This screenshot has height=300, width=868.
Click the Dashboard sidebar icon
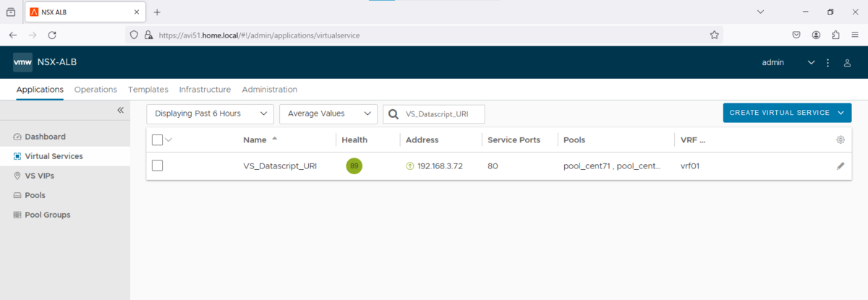click(x=18, y=137)
